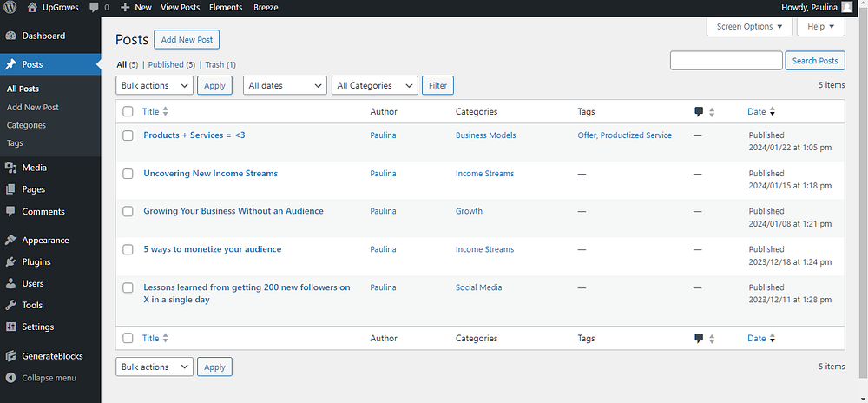
Task: Click the comments column bubble icon in header
Action: pos(699,112)
